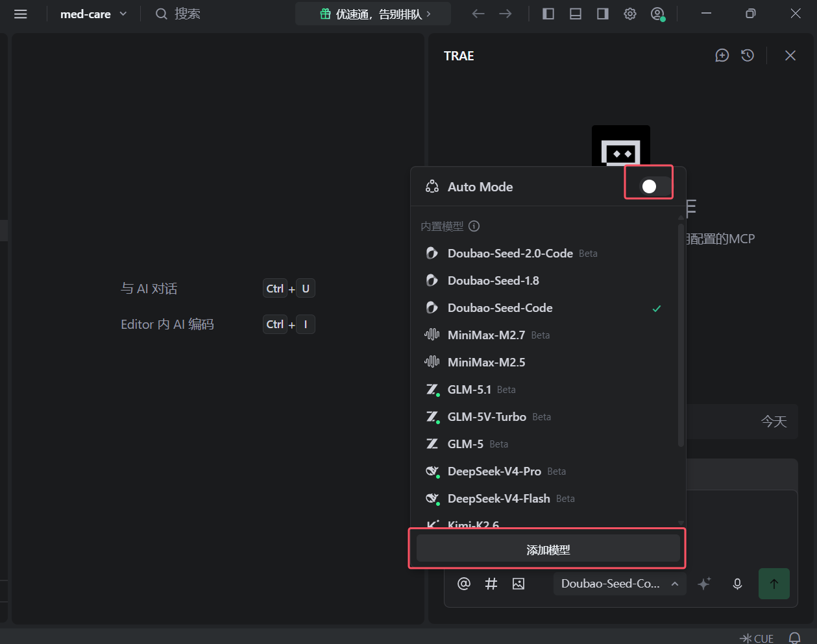Insert context with the @ icon
The height and width of the screenshot is (644, 817).
point(464,584)
